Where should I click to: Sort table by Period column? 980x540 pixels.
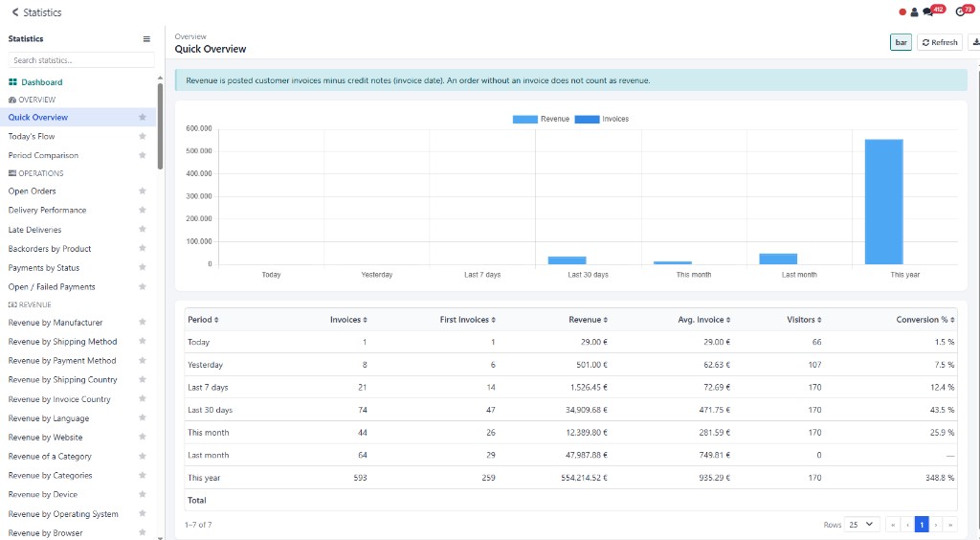click(x=203, y=320)
